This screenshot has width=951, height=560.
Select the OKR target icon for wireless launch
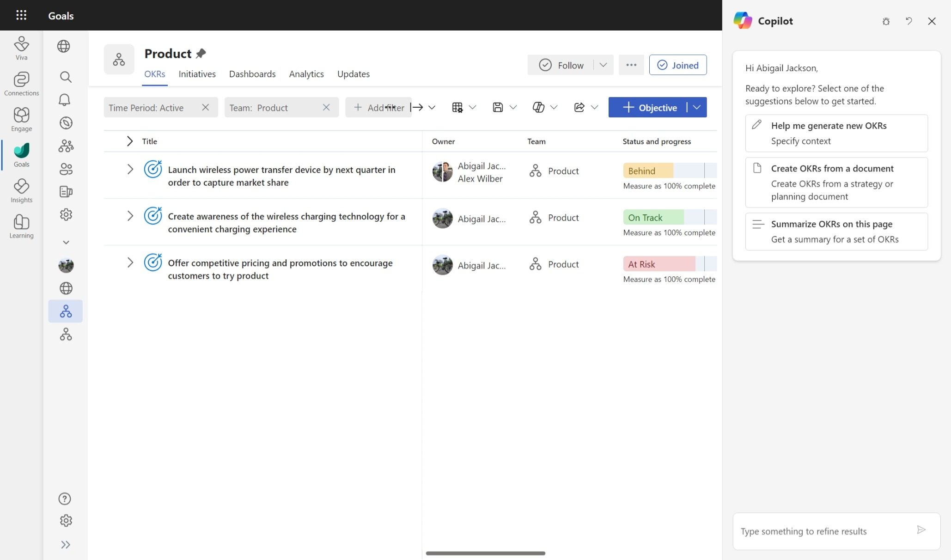click(x=152, y=169)
